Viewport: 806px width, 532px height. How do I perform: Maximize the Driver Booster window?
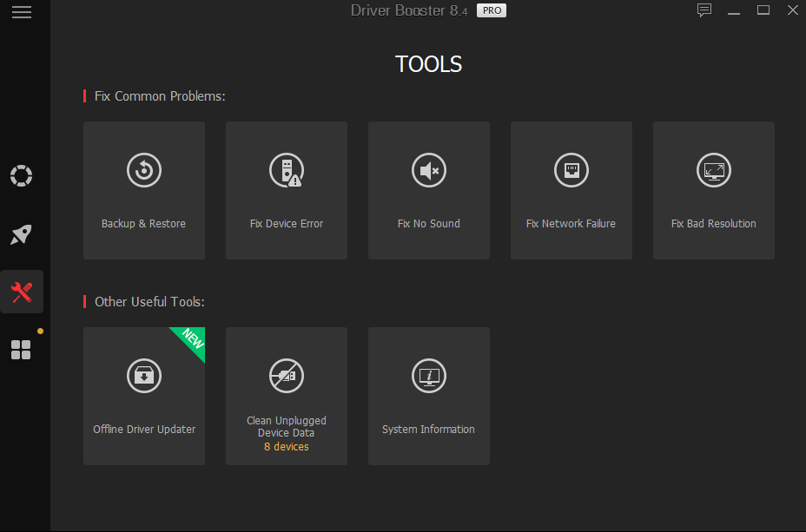(x=763, y=10)
